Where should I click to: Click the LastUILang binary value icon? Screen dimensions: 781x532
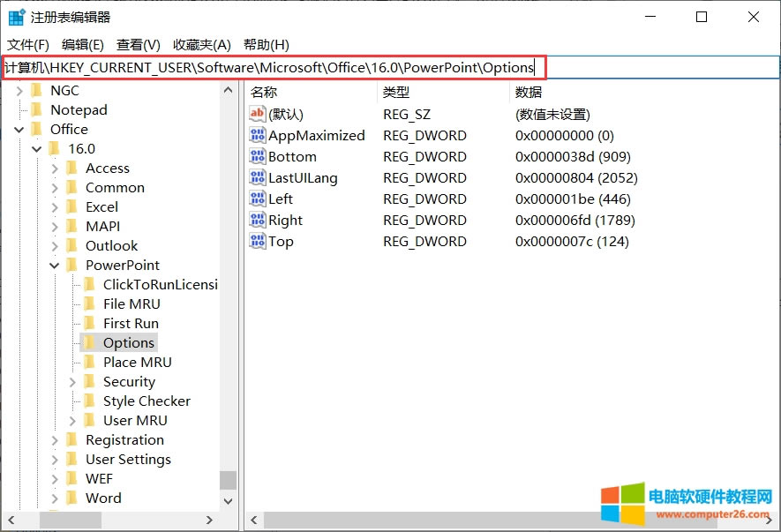pyautogui.click(x=258, y=177)
